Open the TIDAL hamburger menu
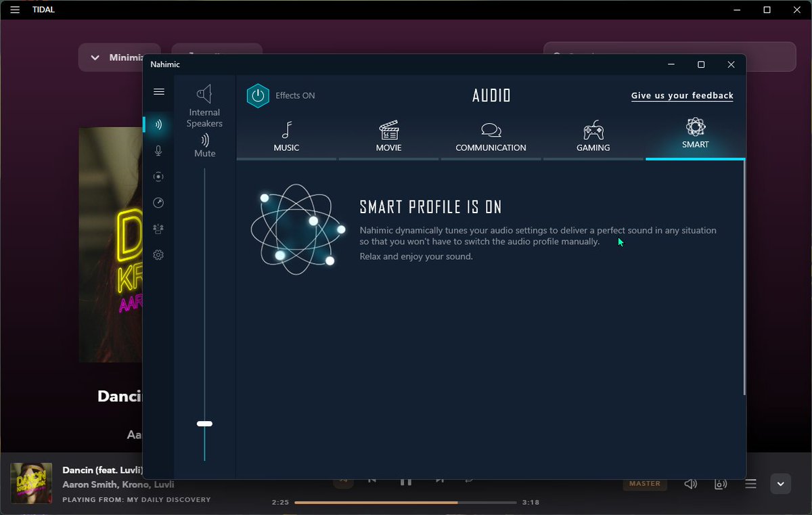The width and height of the screenshot is (812, 515). [x=15, y=9]
